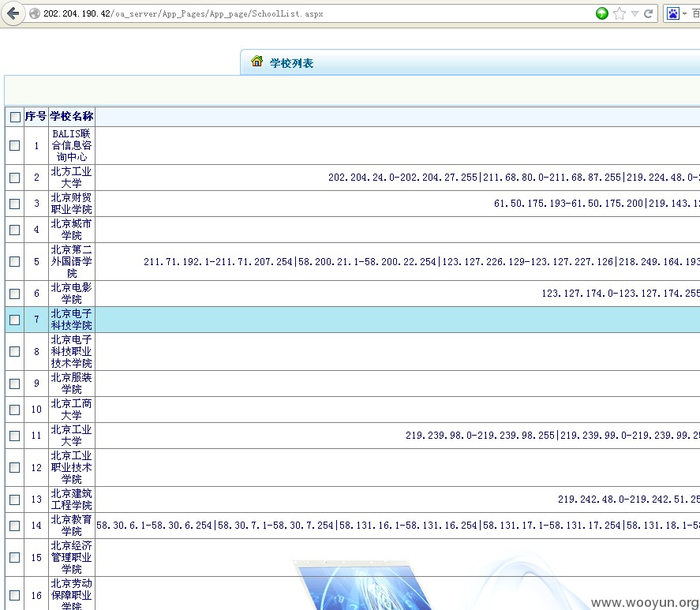700x610 pixels.
Task: Toggle the select-all checkbox in header
Action: 15,117
